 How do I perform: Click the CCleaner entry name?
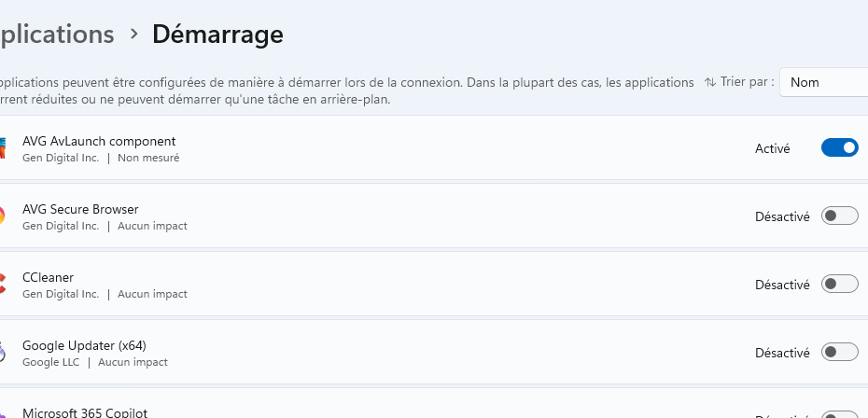48,277
